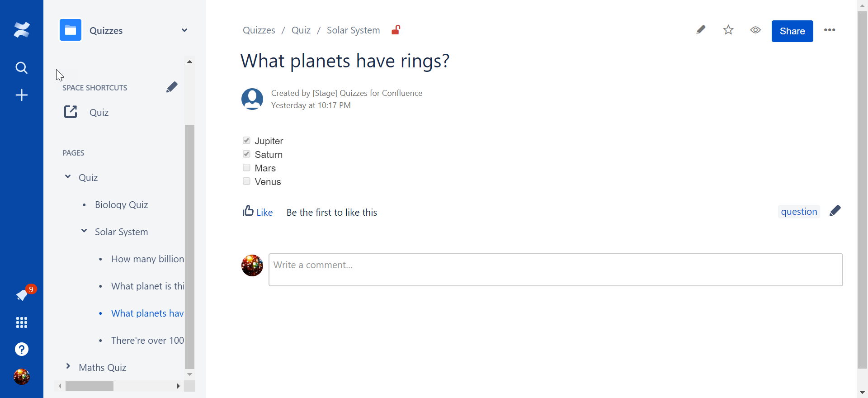
Task: Open search from the left sidebar
Action: coord(21,68)
